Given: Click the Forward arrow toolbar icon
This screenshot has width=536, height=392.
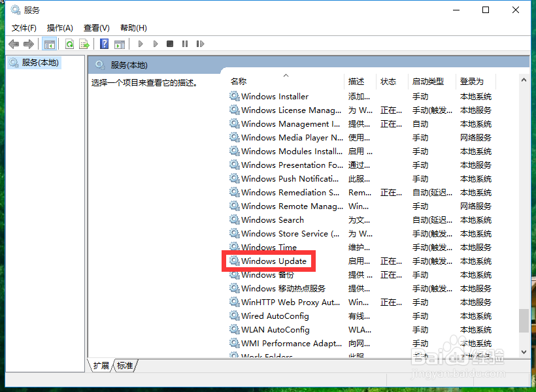Looking at the screenshot, I should coord(29,44).
